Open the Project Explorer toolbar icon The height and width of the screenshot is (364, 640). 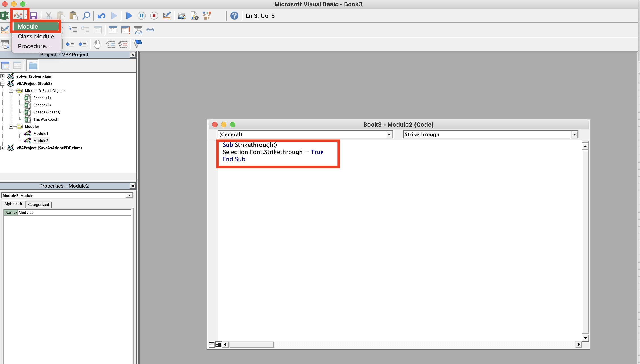coord(182,16)
